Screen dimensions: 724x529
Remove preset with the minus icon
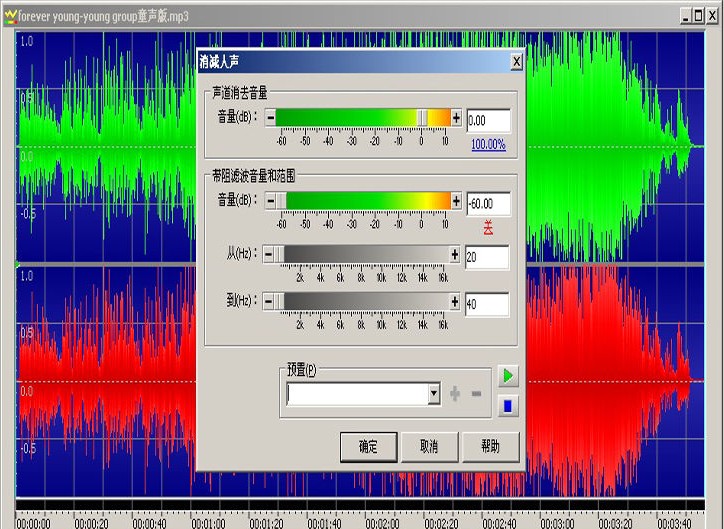pyautogui.click(x=477, y=394)
